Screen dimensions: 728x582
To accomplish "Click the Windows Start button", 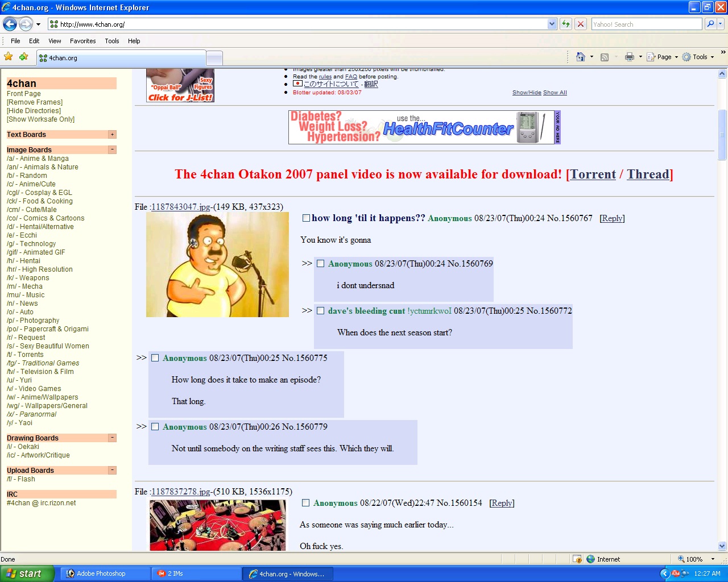I will 27,573.
